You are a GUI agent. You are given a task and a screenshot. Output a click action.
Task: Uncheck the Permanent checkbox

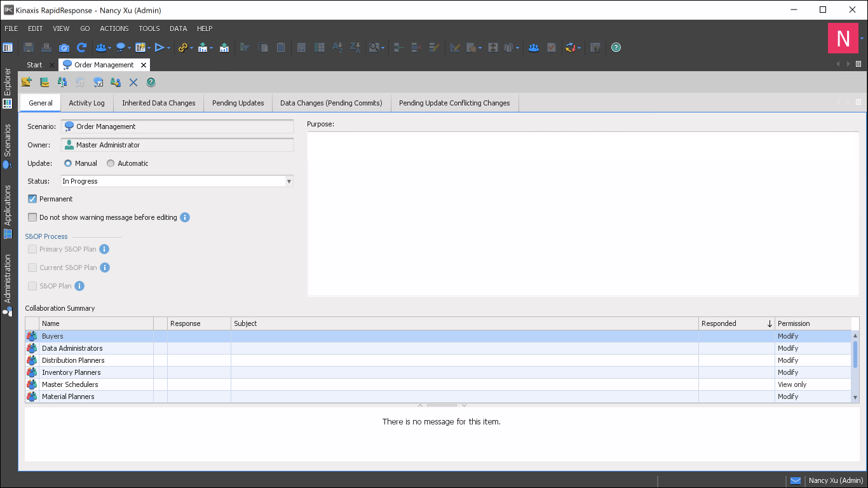click(x=32, y=199)
